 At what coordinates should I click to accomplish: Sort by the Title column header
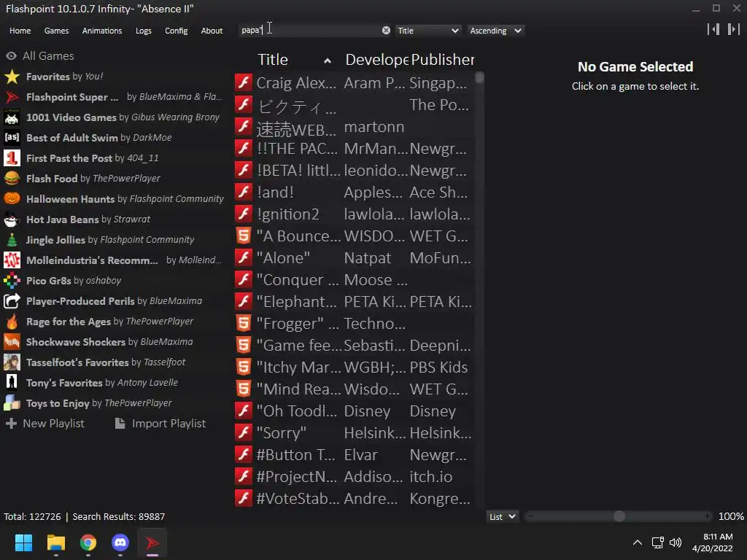pos(293,60)
